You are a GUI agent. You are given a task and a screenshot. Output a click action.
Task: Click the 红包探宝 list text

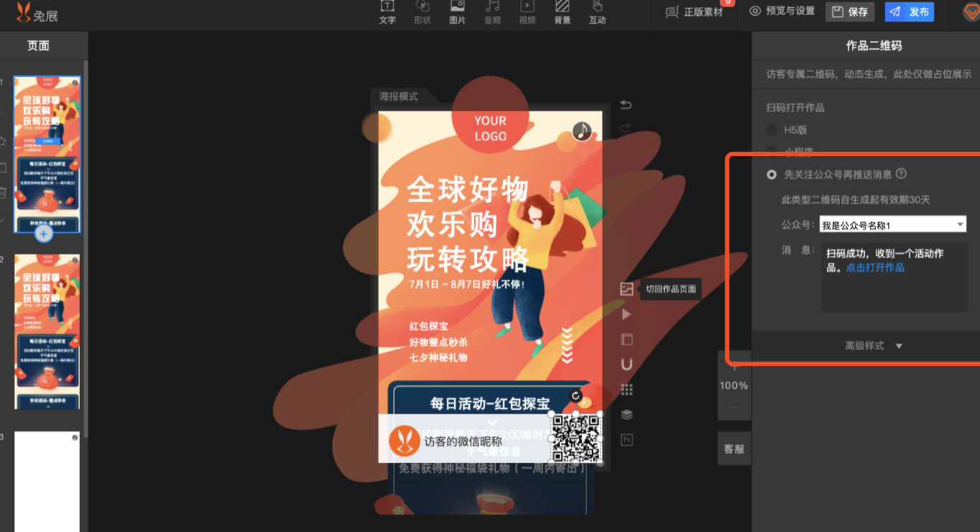(x=429, y=327)
